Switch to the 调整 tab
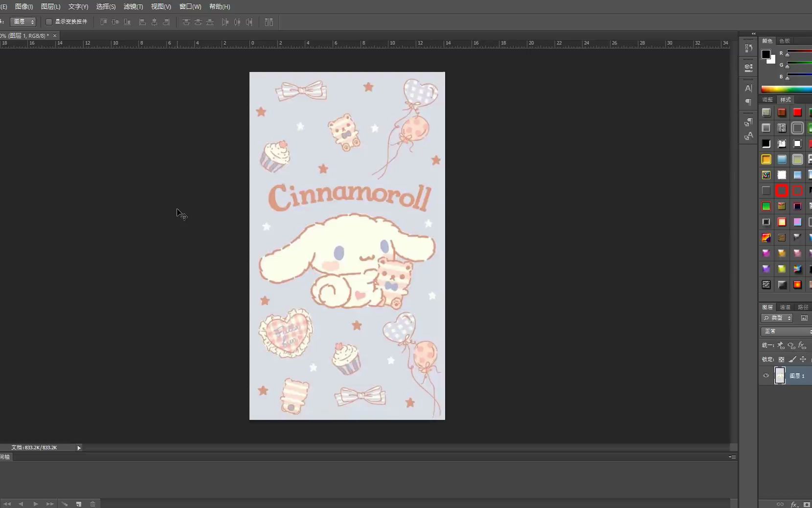Screen dimensions: 812x508 (x=767, y=99)
